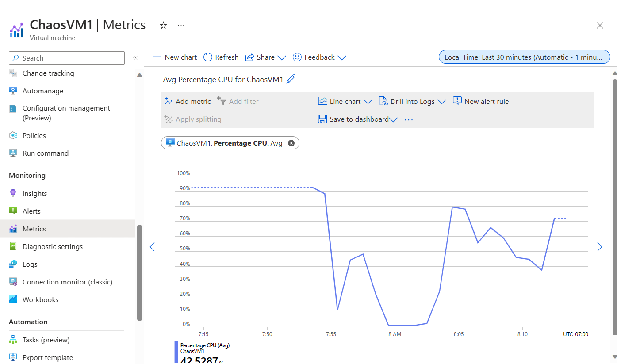Viewport: 617px width, 364px height.
Task: Click Add metric
Action: [188, 101]
